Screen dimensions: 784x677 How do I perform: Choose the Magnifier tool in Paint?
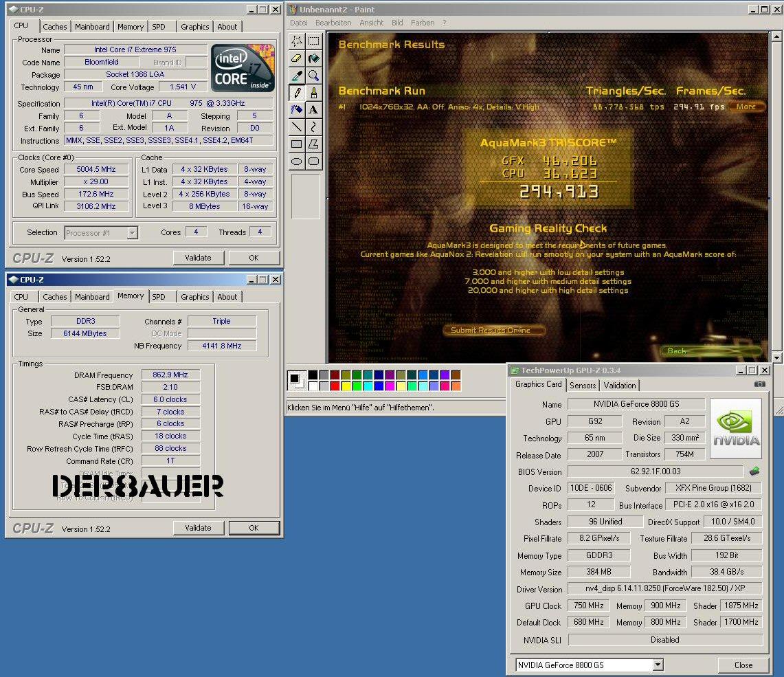click(313, 76)
